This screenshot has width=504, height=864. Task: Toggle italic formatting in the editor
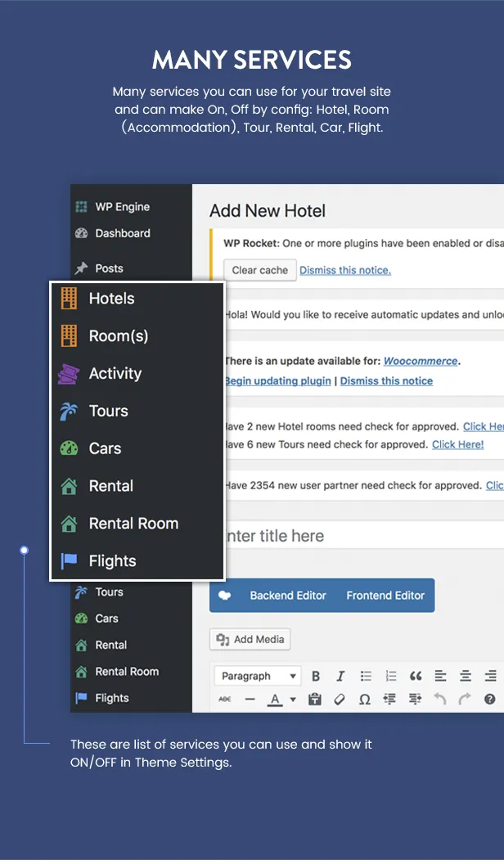pos(340,676)
